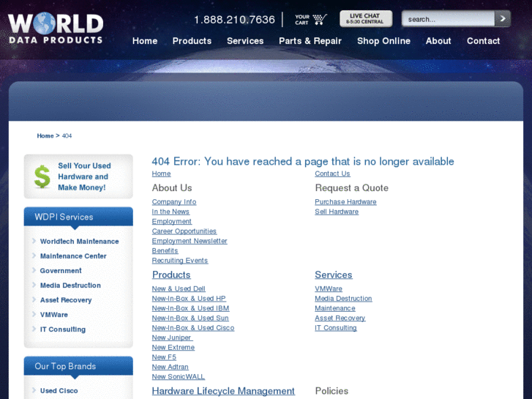Click the Contact Us link

pos(332,174)
